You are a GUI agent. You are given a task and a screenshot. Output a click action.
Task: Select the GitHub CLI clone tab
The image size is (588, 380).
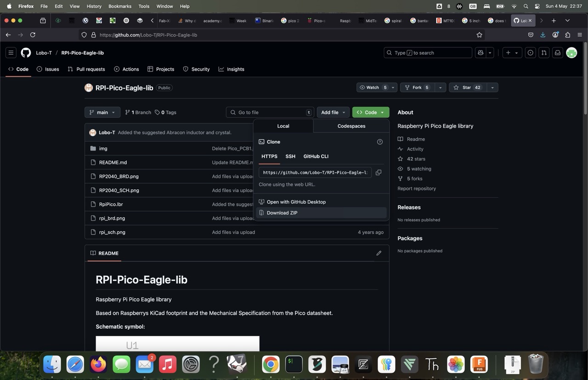point(316,156)
